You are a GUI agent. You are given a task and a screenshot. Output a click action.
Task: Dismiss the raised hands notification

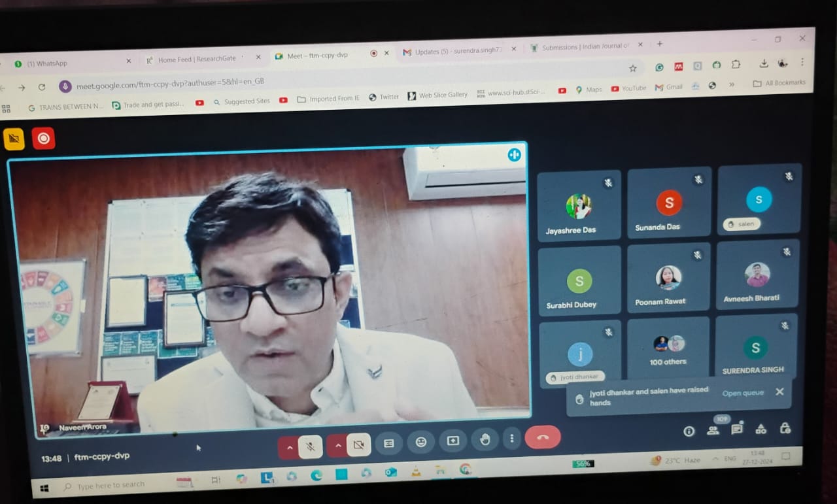779,392
